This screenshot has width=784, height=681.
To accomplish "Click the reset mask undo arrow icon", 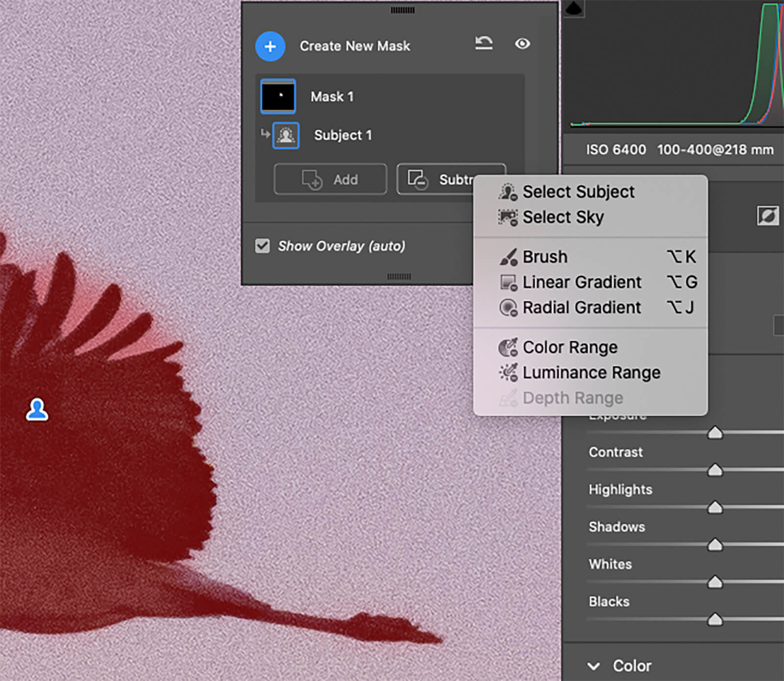I will 484,44.
